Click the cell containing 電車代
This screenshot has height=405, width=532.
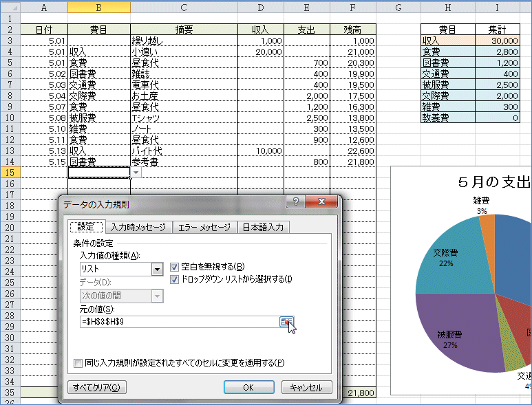184,85
